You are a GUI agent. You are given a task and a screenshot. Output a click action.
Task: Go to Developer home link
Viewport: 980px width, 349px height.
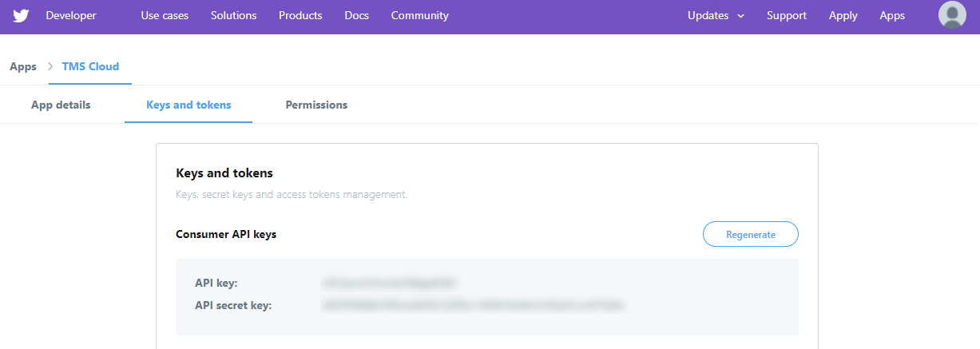[71, 16]
